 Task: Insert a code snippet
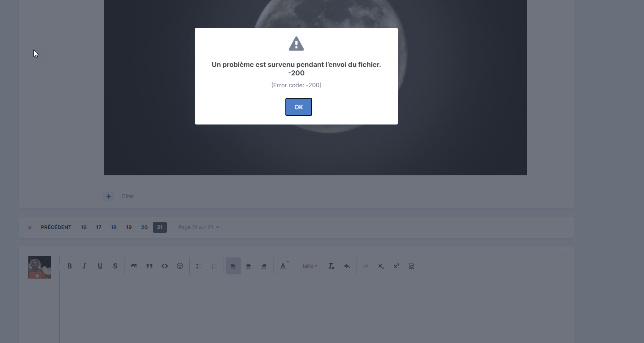165,266
